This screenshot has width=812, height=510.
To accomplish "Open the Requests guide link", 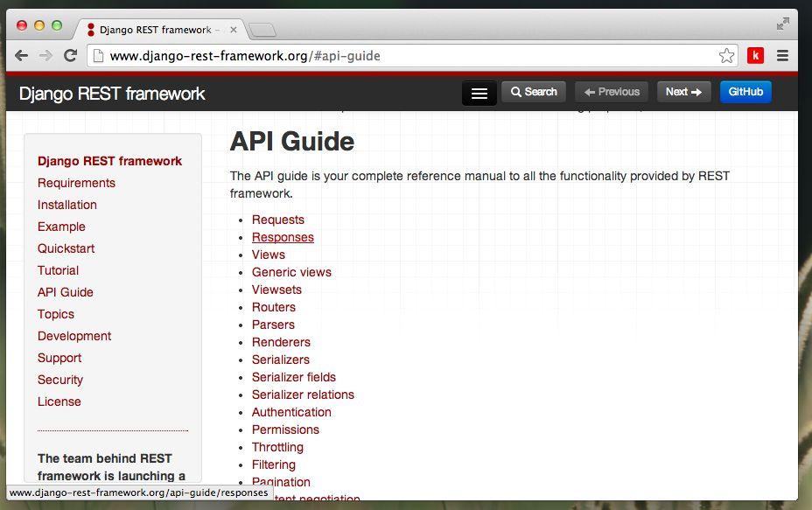I will click(x=278, y=220).
